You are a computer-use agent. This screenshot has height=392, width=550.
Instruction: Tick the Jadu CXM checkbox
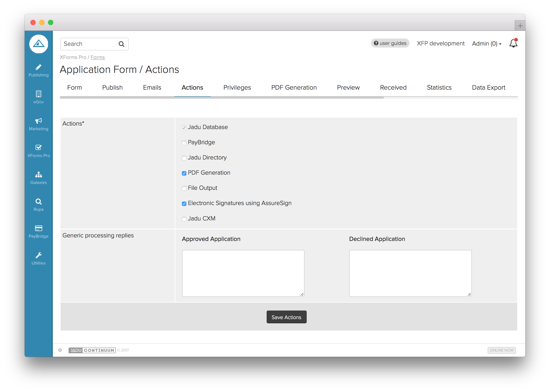point(184,219)
